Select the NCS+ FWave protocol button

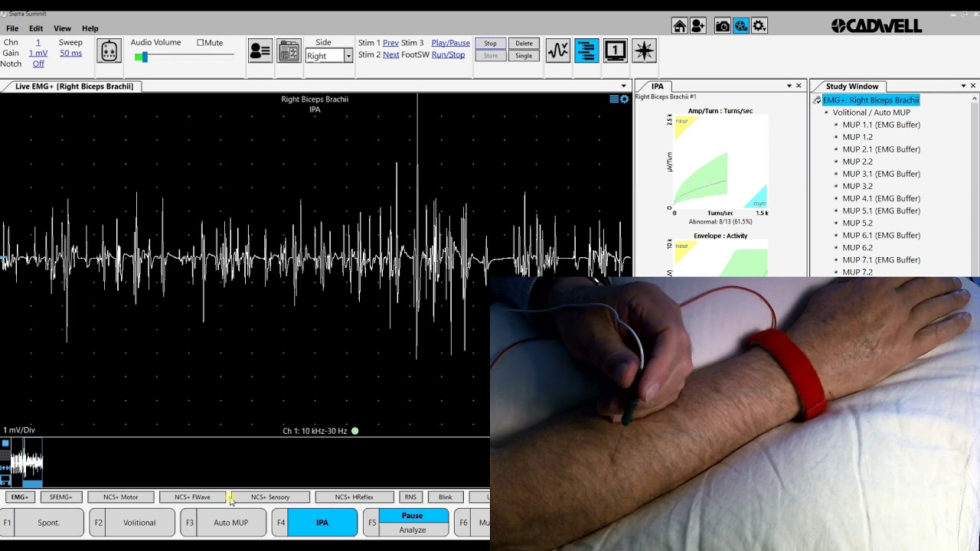192,497
